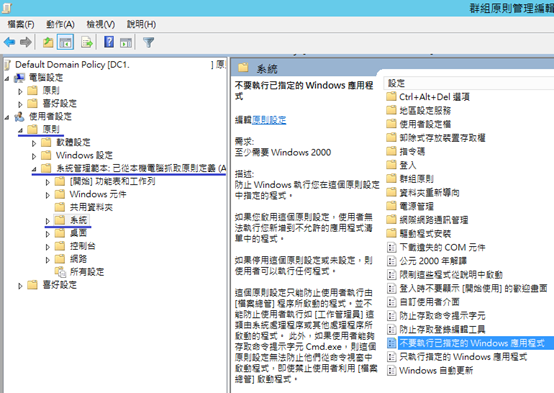Click the Back arrow toolbar icon

(x=10, y=43)
